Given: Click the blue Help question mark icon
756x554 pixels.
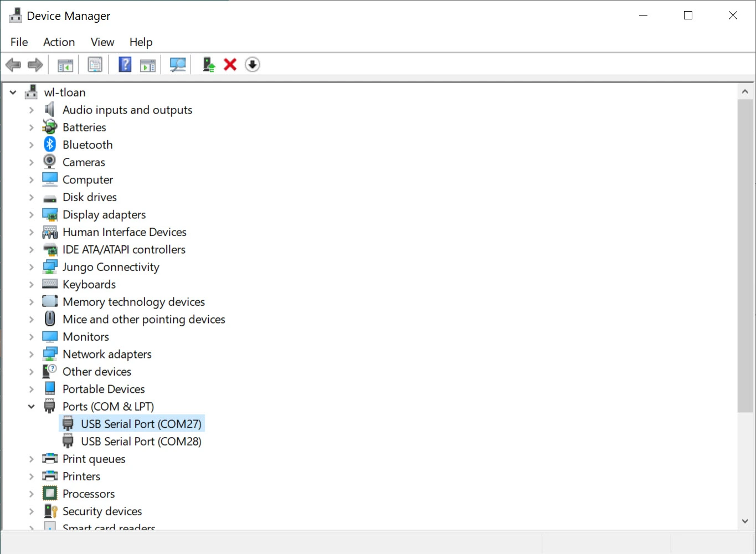Looking at the screenshot, I should click(125, 65).
